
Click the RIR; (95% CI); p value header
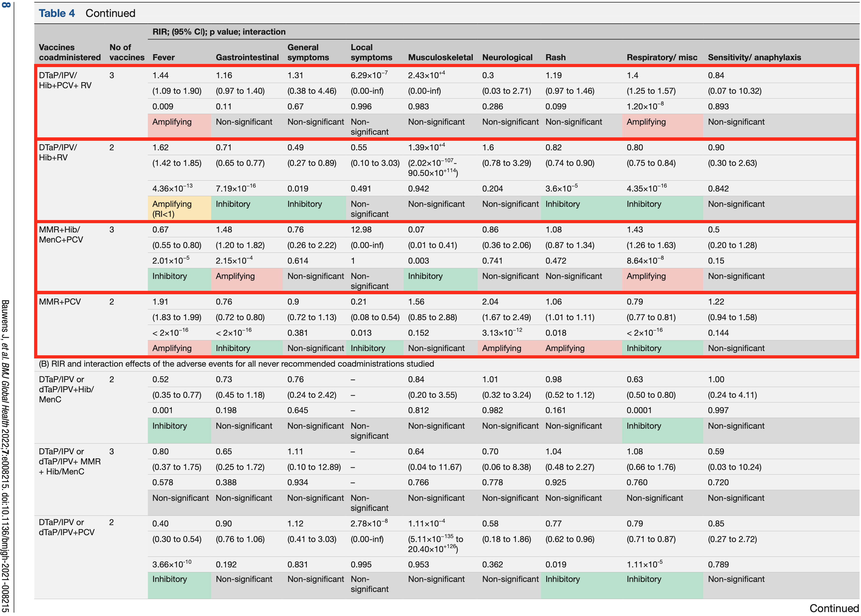point(219,32)
